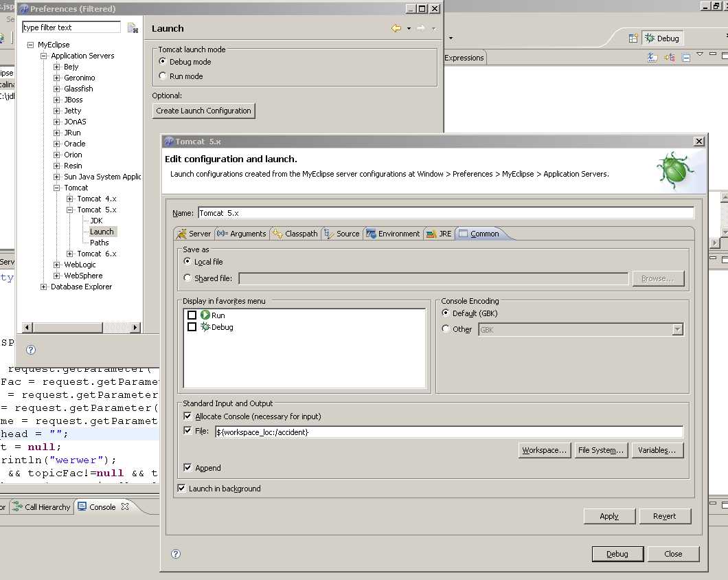Select the Shared file radio button

[x=188, y=278]
